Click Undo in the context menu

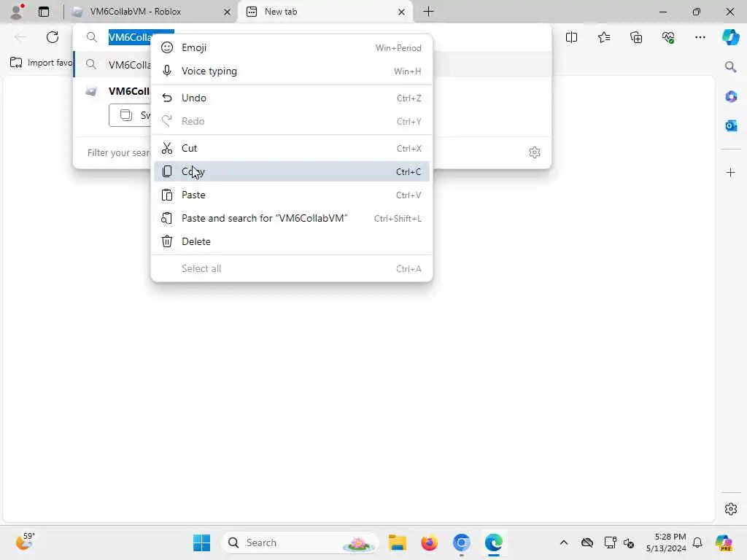[292, 98]
